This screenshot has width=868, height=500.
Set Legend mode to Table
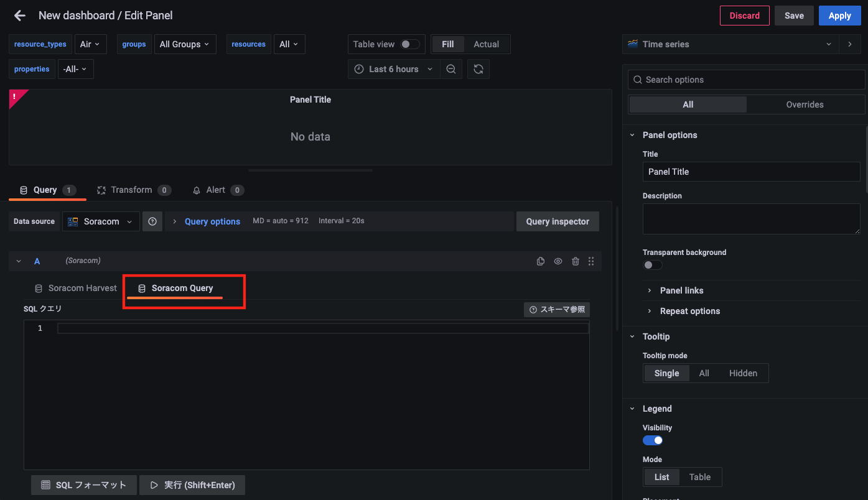coord(699,477)
